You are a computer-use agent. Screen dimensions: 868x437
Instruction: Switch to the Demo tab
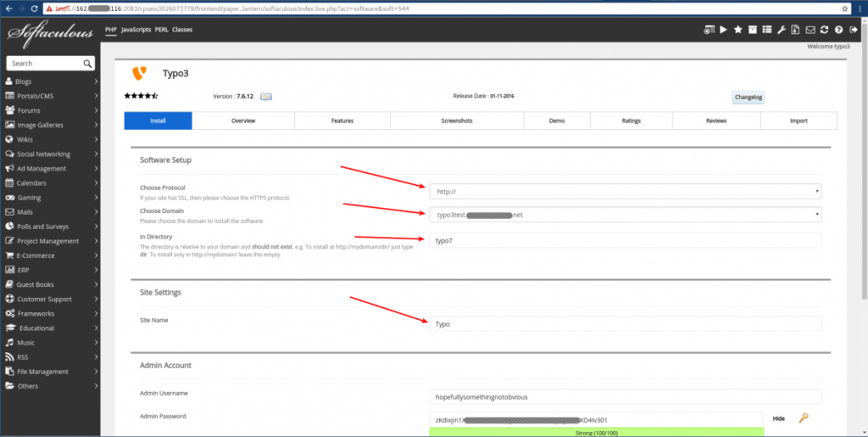[x=557, y=120]
